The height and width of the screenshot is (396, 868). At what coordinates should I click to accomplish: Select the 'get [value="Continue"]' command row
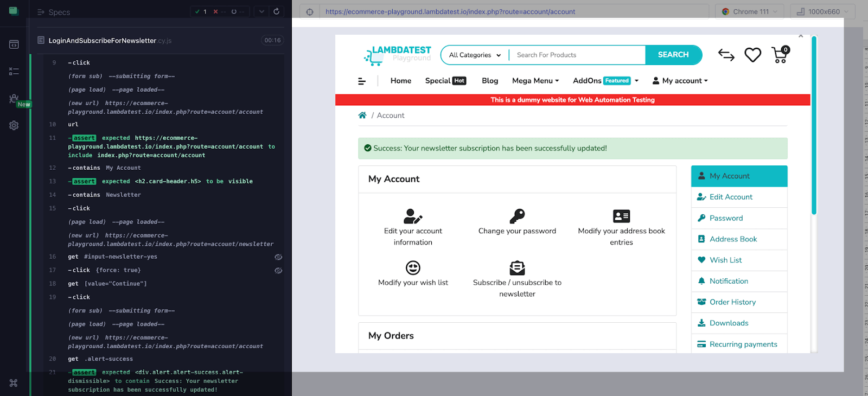[x=163, y=284]
